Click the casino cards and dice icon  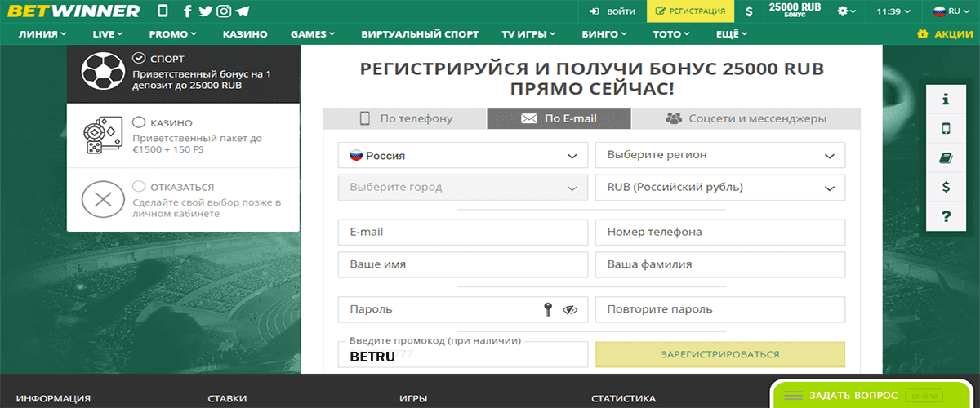coord(103,135)
